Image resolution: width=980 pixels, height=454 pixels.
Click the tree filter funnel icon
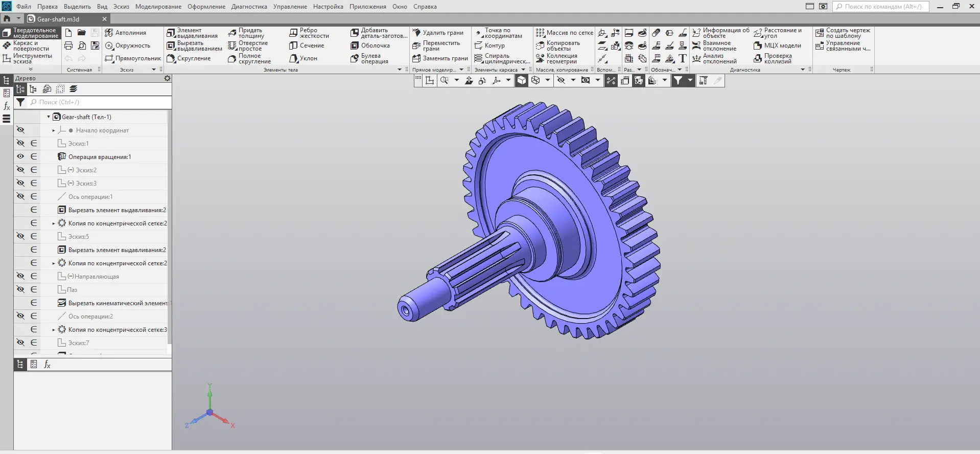[20, 102]
